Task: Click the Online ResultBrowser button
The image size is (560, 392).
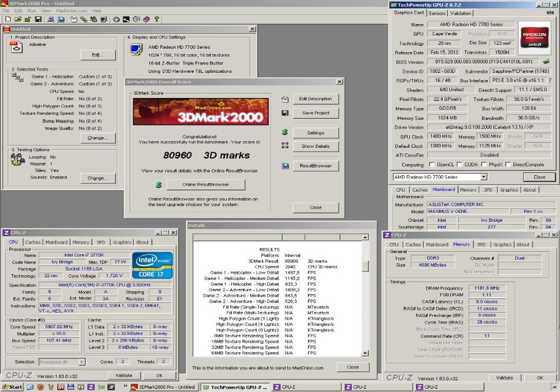Action: point(206,185)
